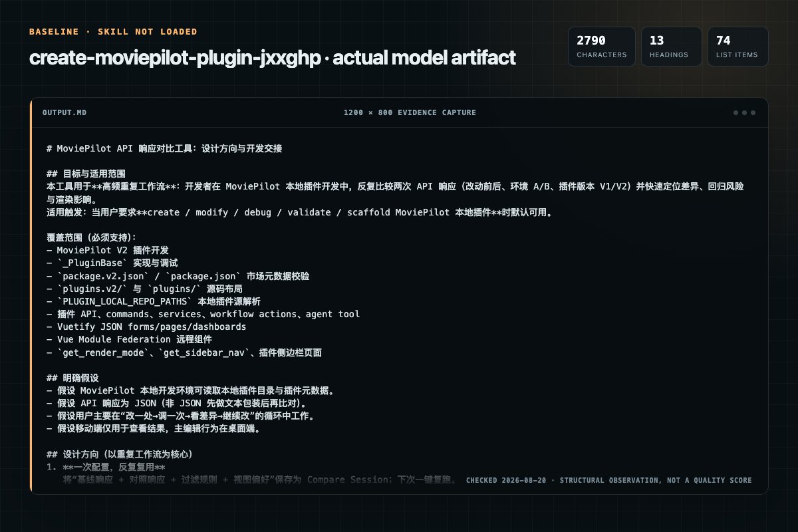Click the create-moviepilot-plugin-jxxghp title
798x532 pixels.
pos(273,58)
